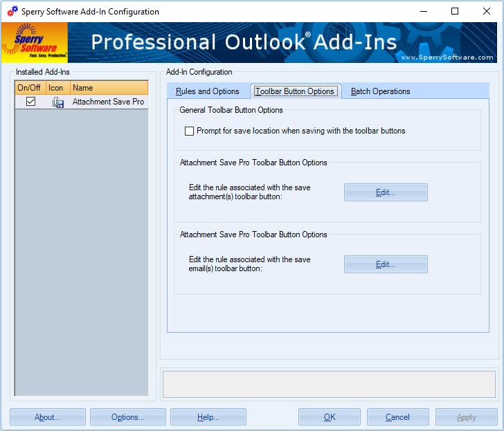The height and width of the screenshot is (431, 504).
Task: Click the Icon column header
Action: point(58,88)
